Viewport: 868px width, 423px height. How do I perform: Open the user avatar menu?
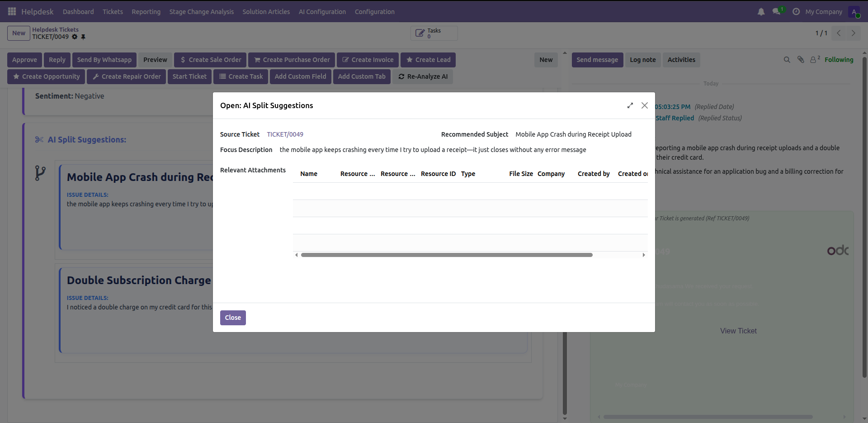pyautogui.click(x=854, y=12)
